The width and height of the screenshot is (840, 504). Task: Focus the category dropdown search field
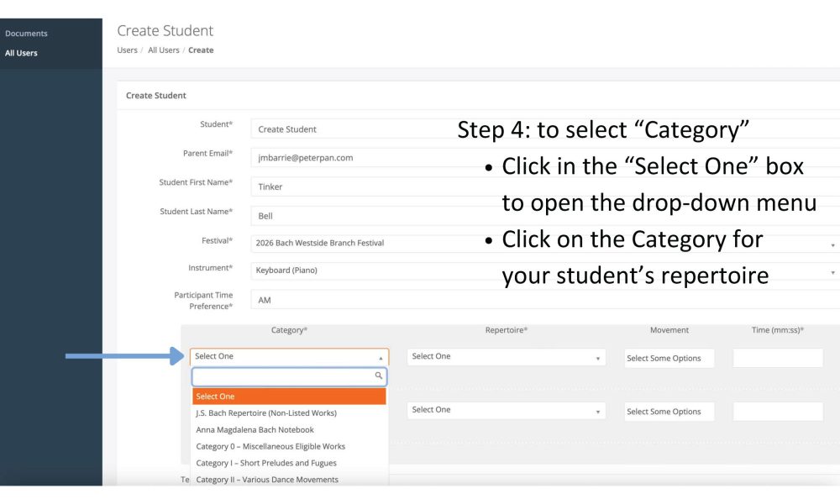pyautogui.click(x=282, y=376)
